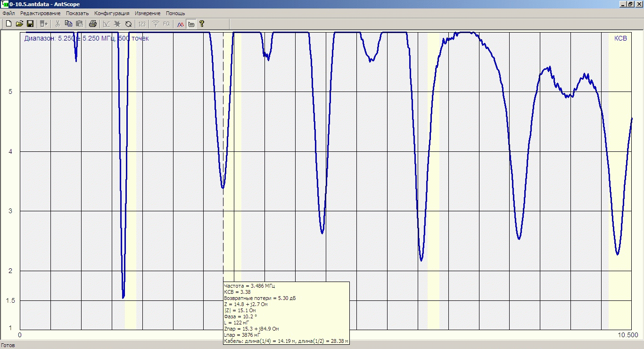Open the Редактирование menu
Viewport: 644px width, 349px height.
coord(40,13)
